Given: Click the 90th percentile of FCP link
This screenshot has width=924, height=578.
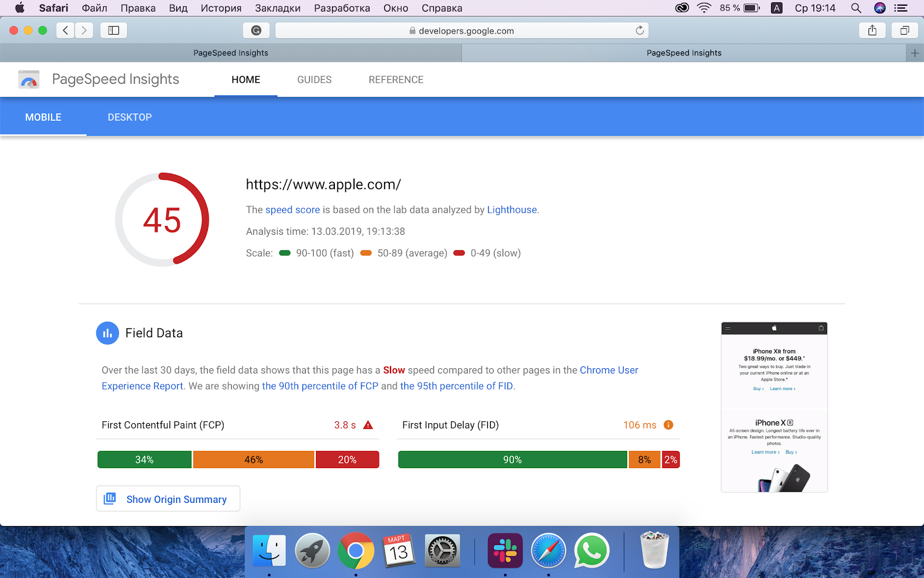Looking at the screenshot, I should [x=320, y=386].
